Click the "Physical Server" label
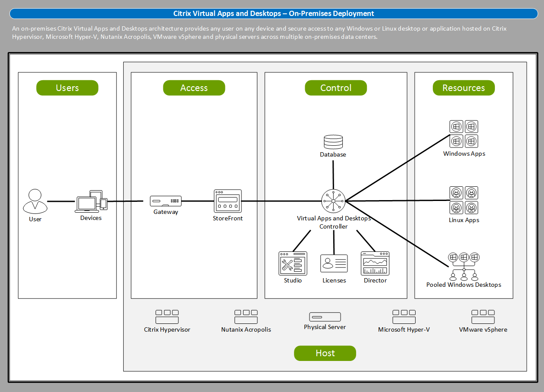 [x=325, y=327]
